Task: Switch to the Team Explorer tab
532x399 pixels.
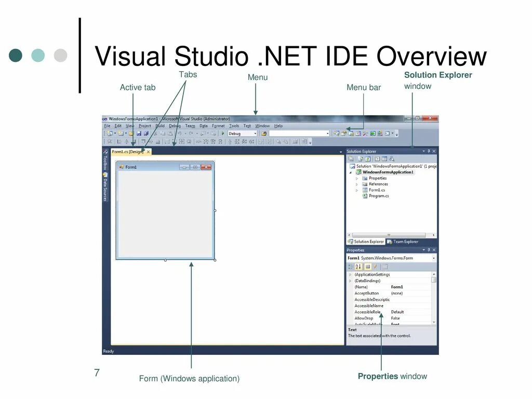Action: [x=403, y=242]
